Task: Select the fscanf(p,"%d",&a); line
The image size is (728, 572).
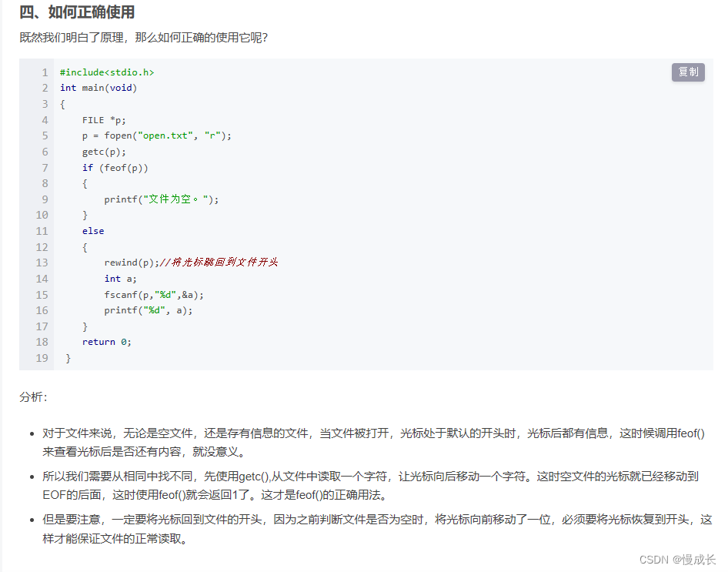Action: coord(154,294)
